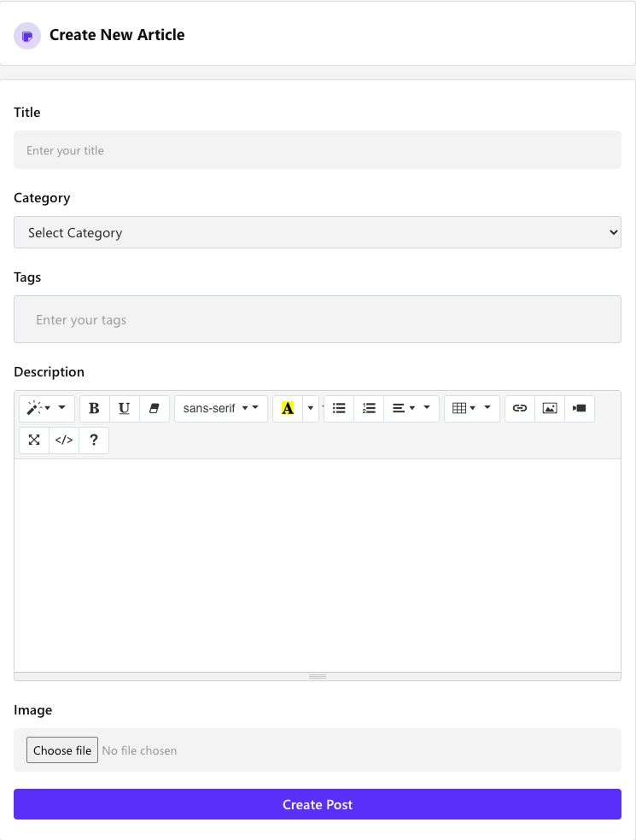Click the Create Post button

point(317,804)
